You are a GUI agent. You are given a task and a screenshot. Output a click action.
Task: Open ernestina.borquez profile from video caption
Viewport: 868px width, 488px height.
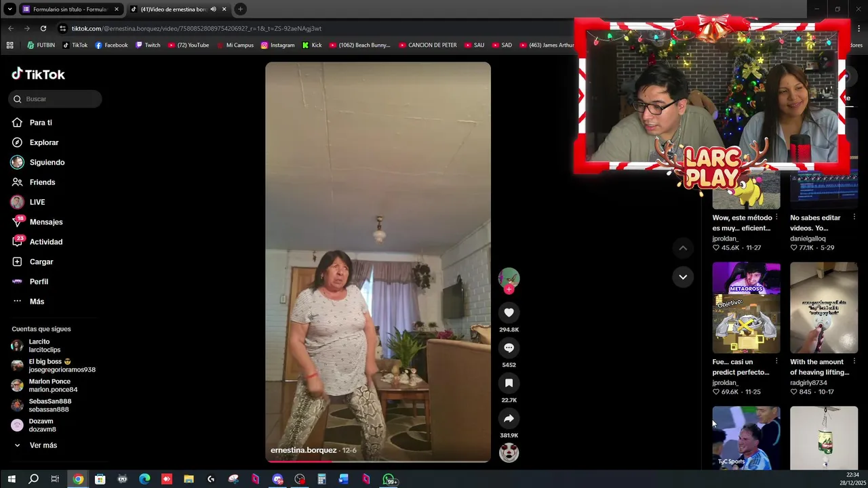coord(303,450)
